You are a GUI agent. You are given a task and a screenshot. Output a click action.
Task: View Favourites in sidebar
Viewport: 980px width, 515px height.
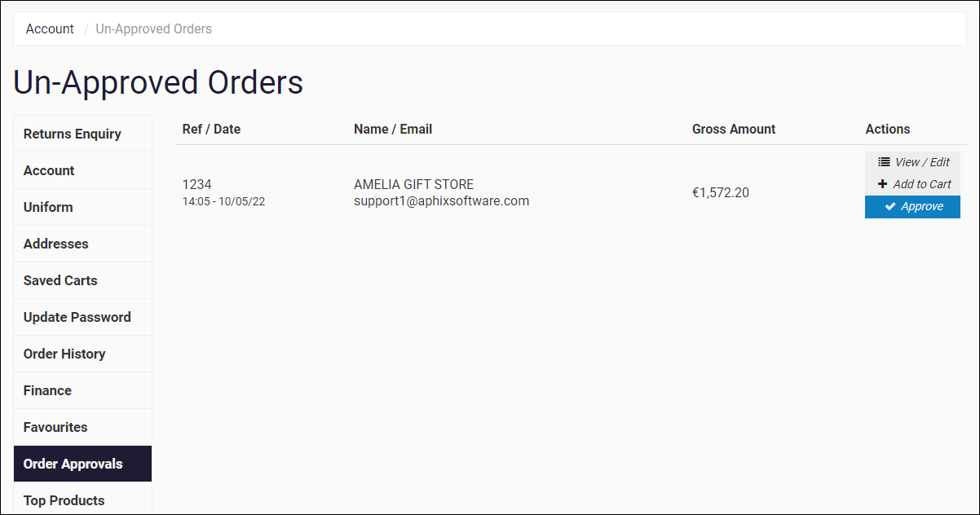pyautogui.click(x=55, y=427)
